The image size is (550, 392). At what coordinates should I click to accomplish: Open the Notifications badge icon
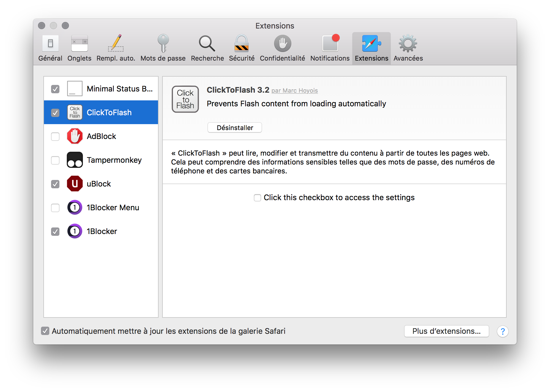(330, 43)
